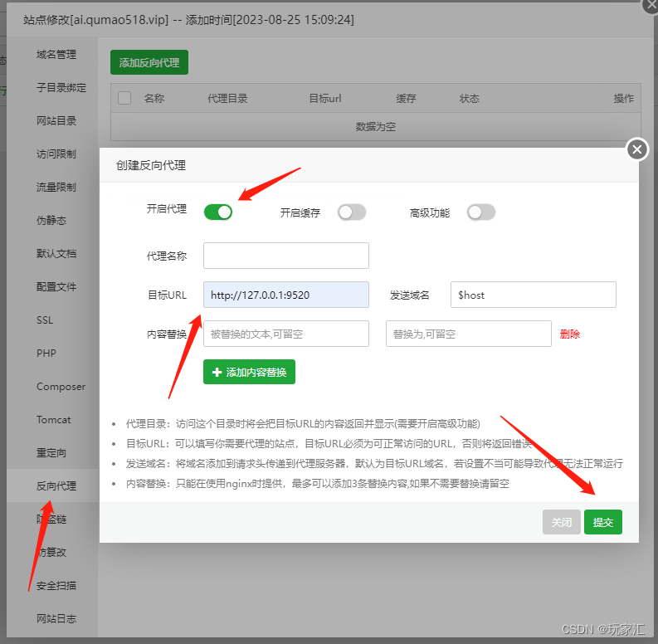Click the 替换为 input field

469,334
